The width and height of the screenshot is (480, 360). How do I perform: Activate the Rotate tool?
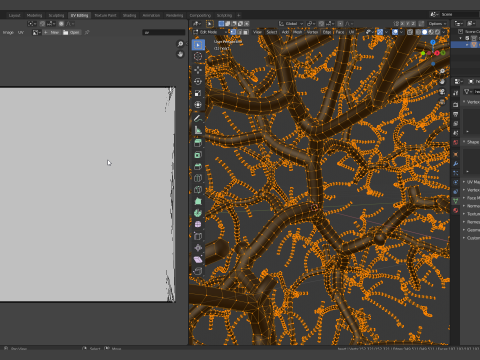pyautogui.click(x=198, y=82)
